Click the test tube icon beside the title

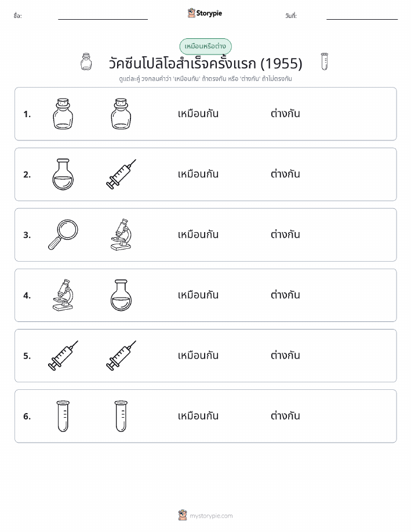click(x=325, y=61)
